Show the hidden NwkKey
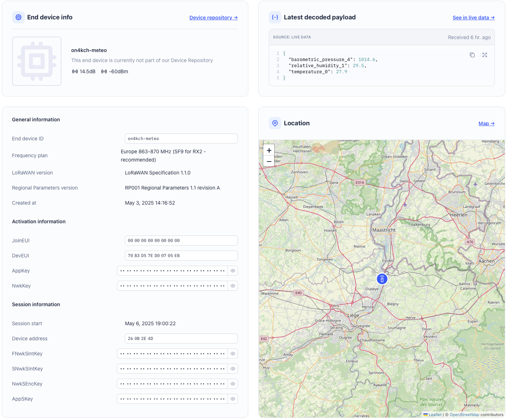Viewport: 507px width, 420px height. pos(233,286)
